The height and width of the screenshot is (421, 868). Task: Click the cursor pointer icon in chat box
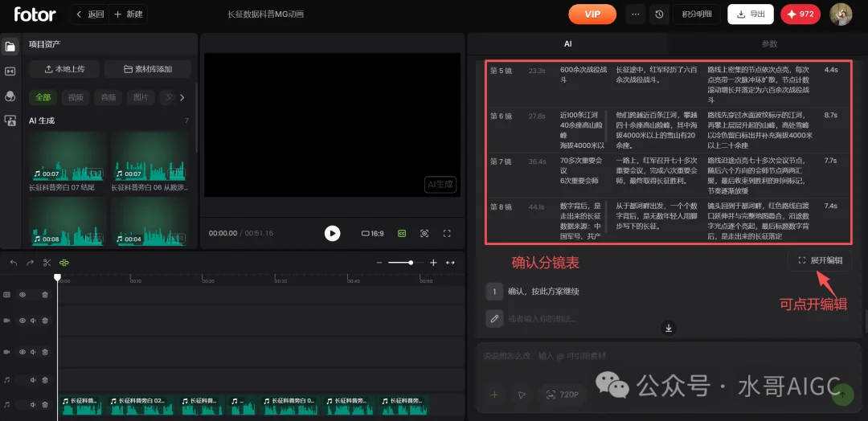(x=522, y=395)
